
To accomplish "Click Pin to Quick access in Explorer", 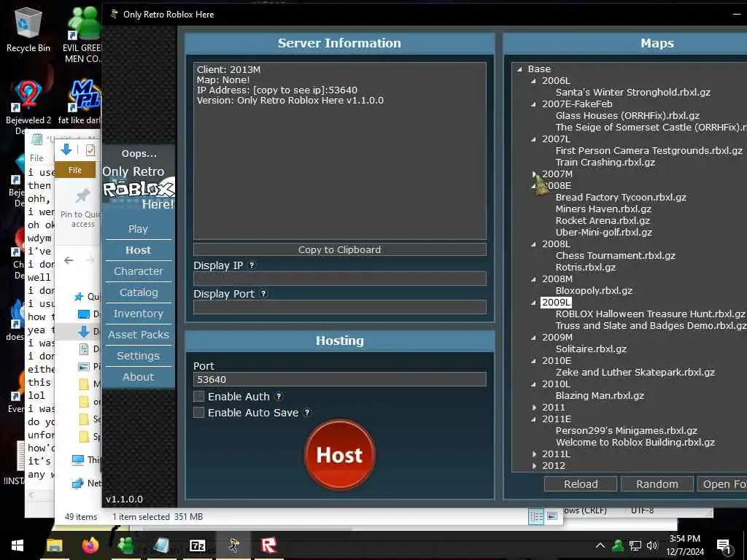I will [82, 207].
